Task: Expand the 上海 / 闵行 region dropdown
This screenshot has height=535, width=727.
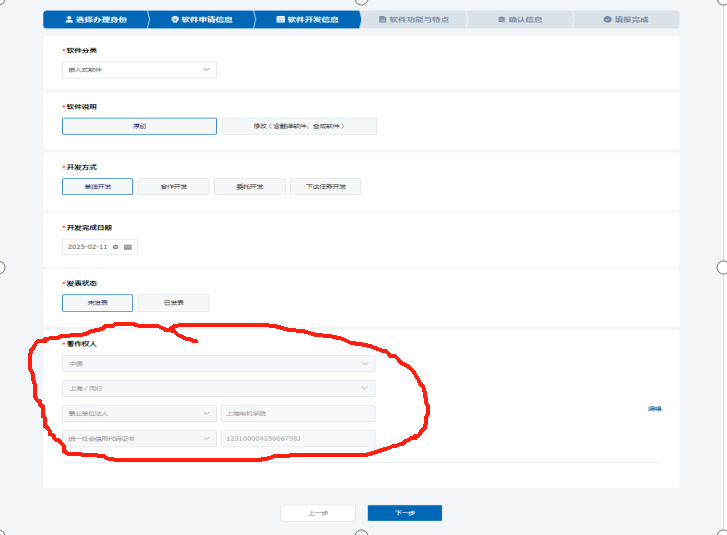Action: coord(218,388)
